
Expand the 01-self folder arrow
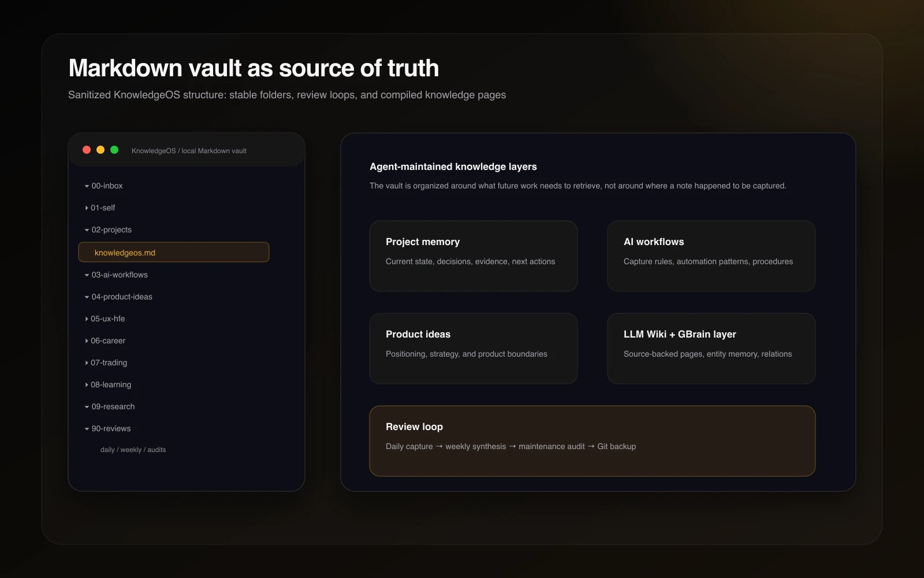87,208
